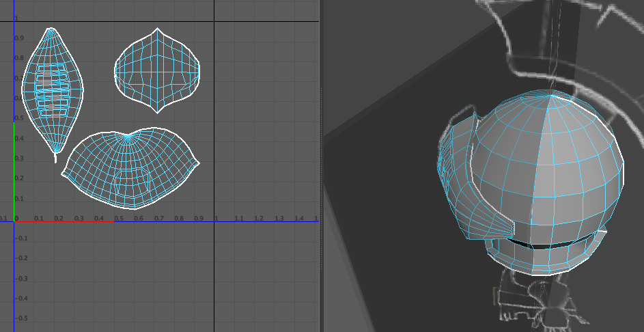Select the pole vertex atop the helmet dome
644x332 pixels.
click(550, 96)
